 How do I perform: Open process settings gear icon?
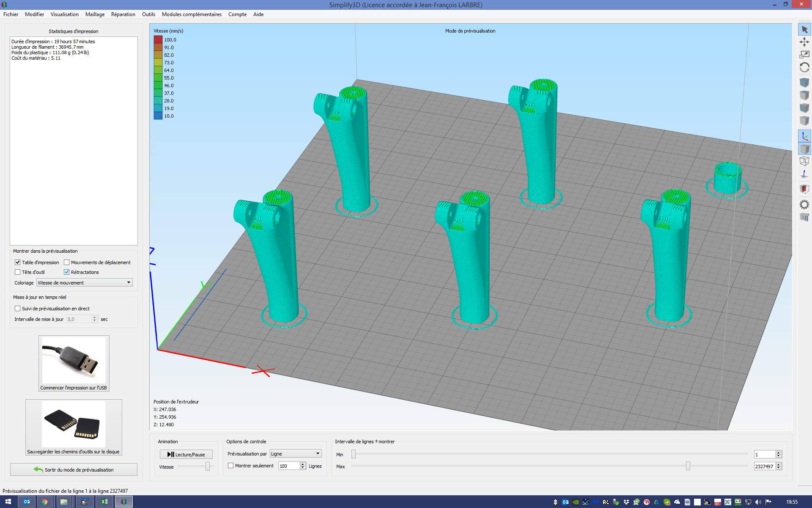[x=804, y=204]
